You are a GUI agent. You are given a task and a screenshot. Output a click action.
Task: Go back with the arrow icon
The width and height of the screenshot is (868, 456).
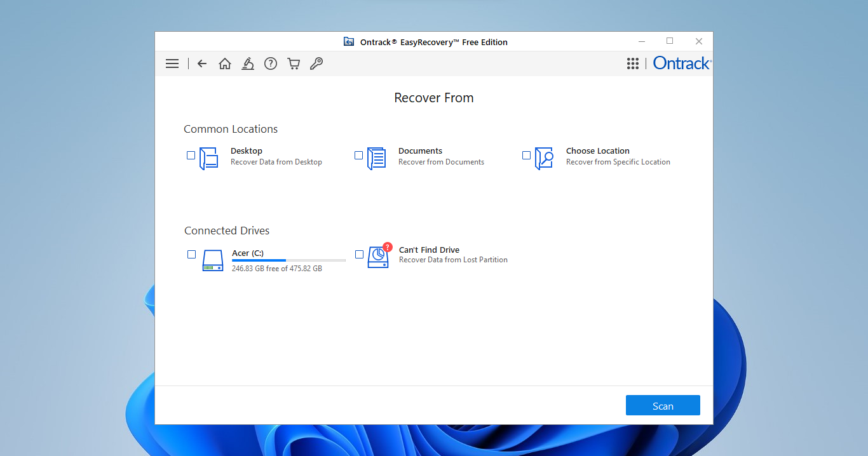tap(202, 64)
